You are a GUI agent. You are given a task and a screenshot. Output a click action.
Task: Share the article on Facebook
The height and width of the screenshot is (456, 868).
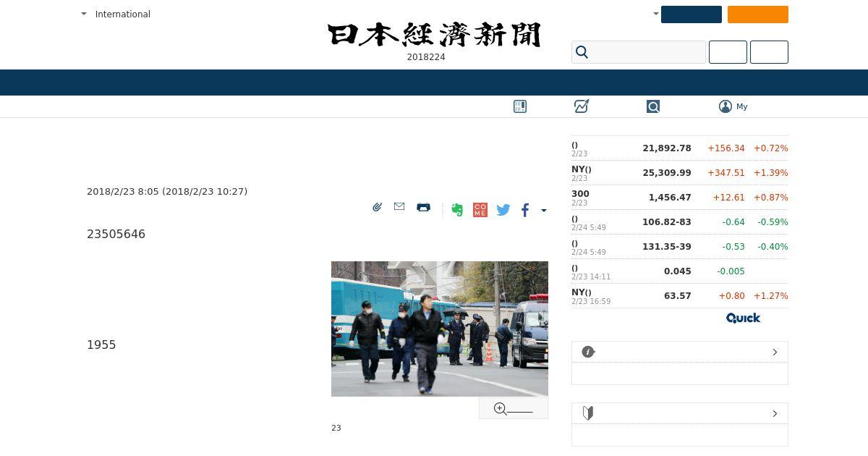click(525, 210)
